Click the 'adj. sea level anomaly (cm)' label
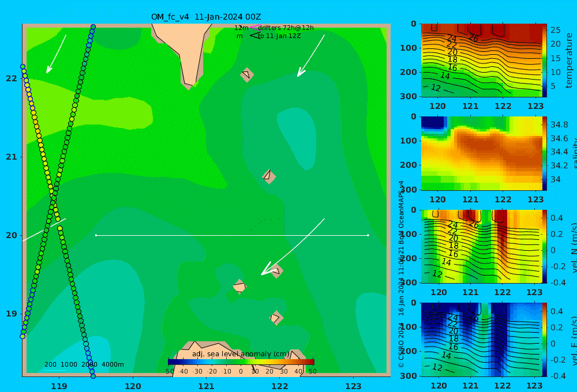577x392 pixels. tap(241, 354)
